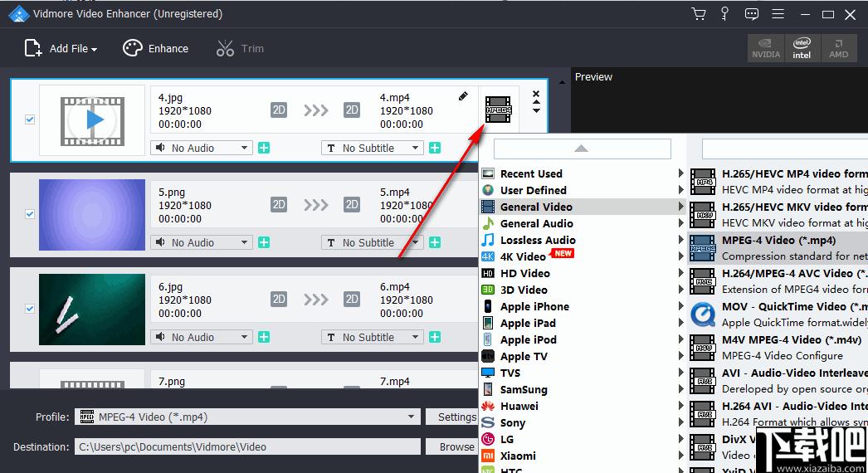Screen dimensions: 868x473
Task: Select Xiaomi device category
Action: point(583,456)
